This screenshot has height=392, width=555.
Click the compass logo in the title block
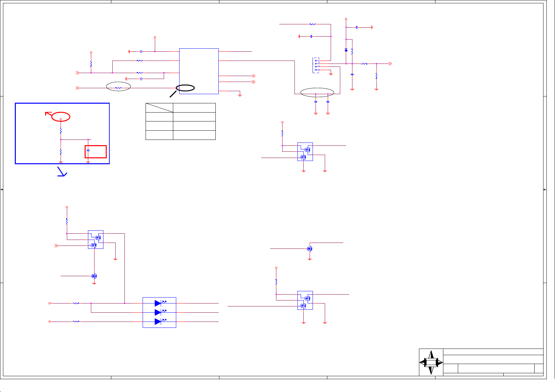[x=431, y=362]
